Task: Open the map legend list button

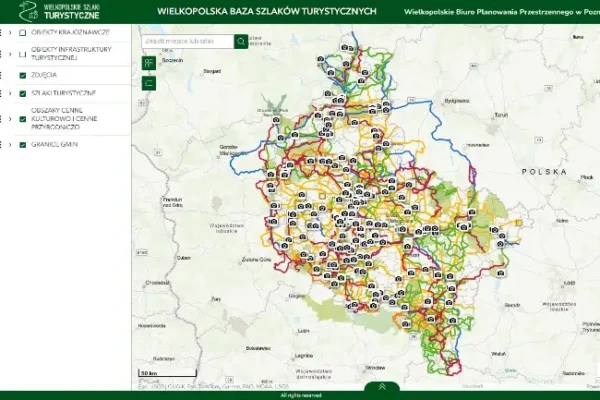Action: click(148, 83)
